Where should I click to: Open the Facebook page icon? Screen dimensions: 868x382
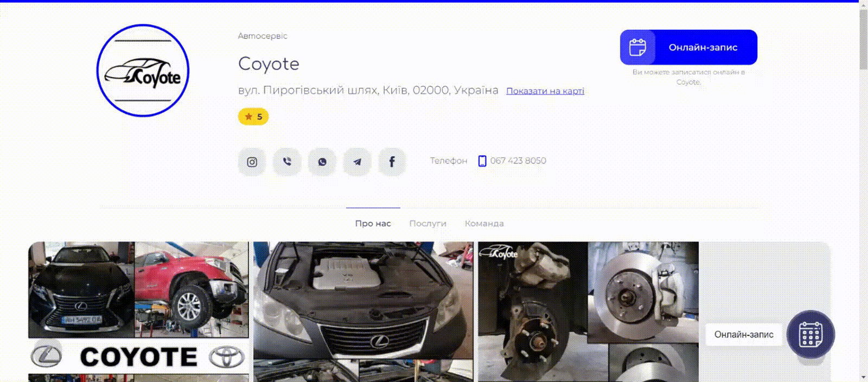[x=392, y=162]
